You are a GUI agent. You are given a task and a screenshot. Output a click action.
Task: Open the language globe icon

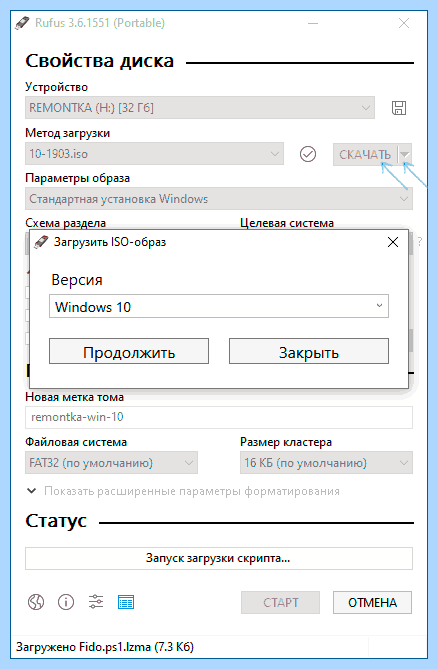[x=36, y=602]
